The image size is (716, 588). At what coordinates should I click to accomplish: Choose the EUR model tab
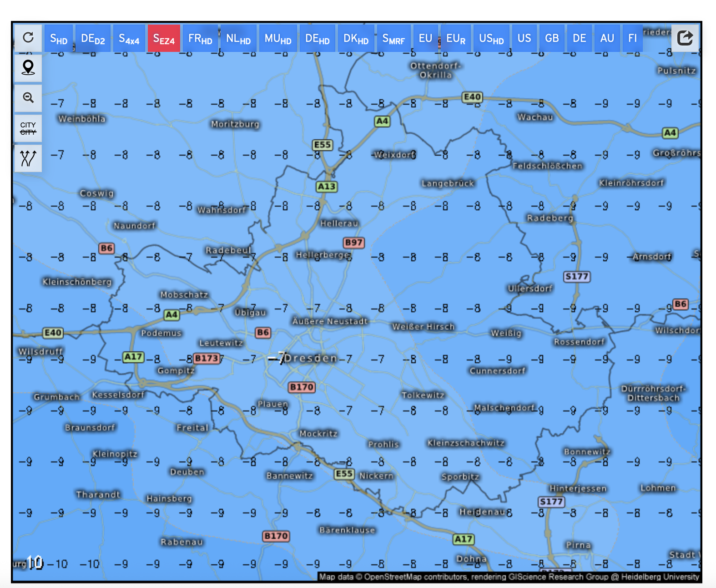point(455,39)
